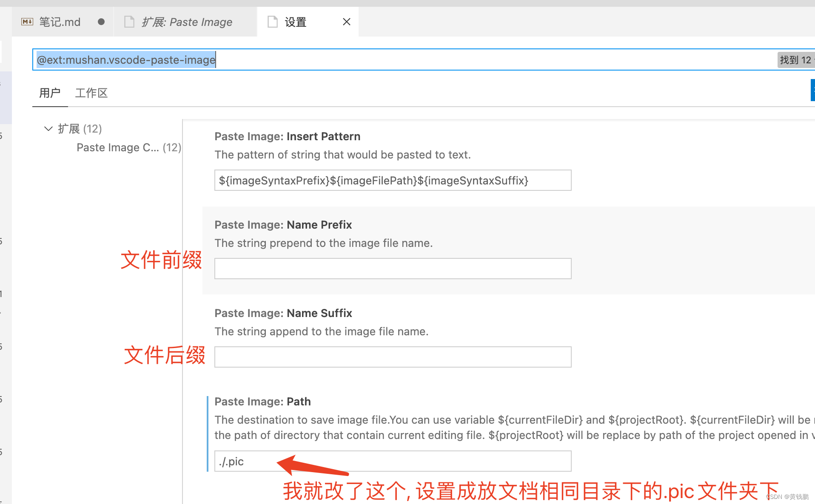Click the Name Suffix input field
The image size is (815, 504).
pos(393,357)
